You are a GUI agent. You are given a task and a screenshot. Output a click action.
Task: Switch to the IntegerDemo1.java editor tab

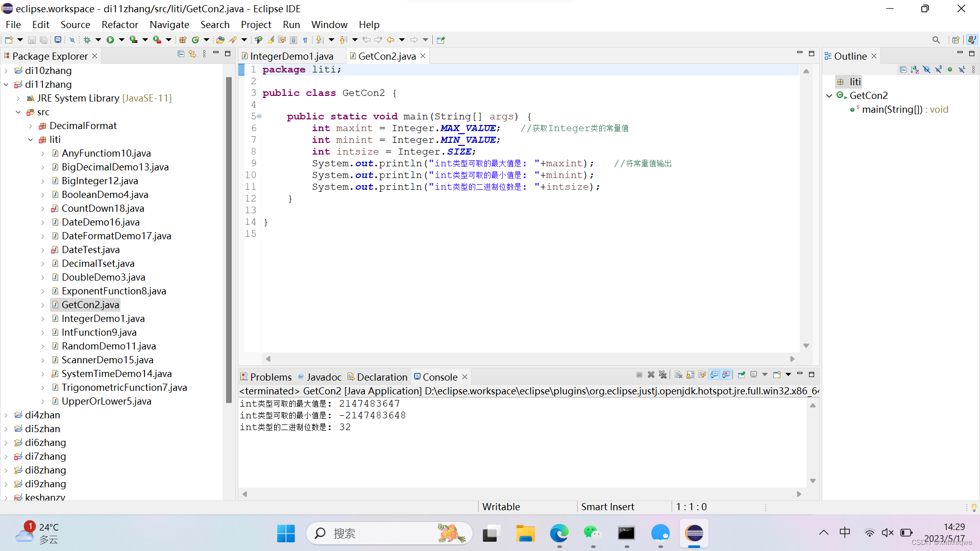tap(291, 56)
